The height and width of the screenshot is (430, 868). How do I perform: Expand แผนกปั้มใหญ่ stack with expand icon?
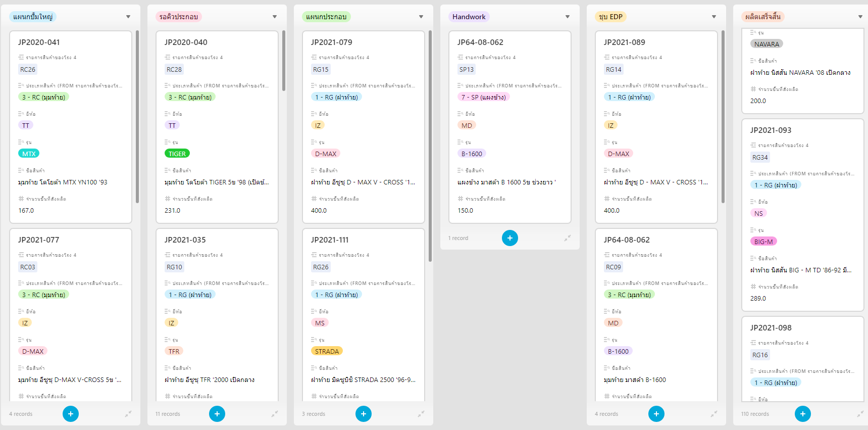(x=128, y=414)
